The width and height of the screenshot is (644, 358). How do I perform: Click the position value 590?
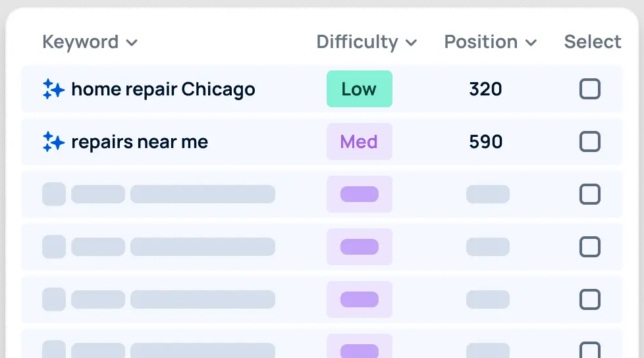coord(486,141)
